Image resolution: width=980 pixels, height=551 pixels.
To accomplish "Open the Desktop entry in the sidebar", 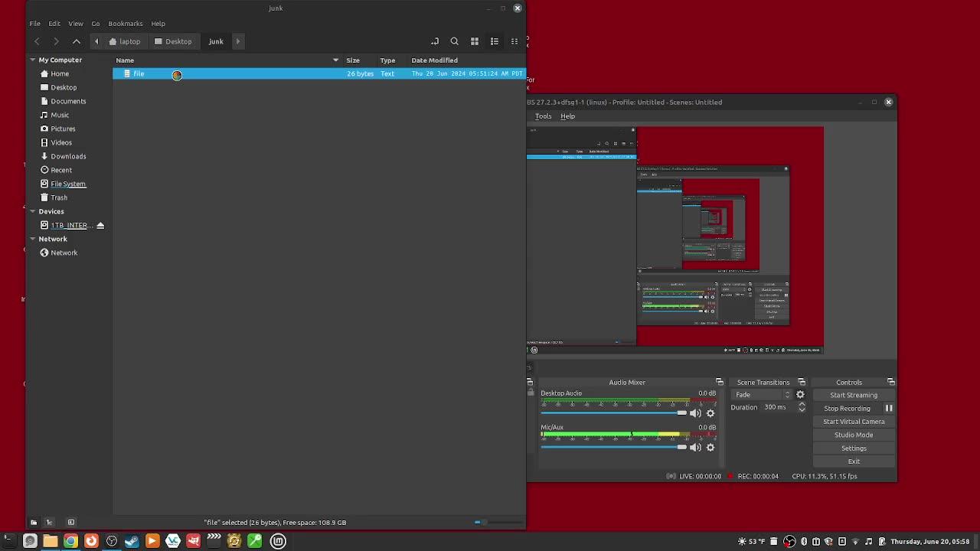I will (x=64, y=87).
